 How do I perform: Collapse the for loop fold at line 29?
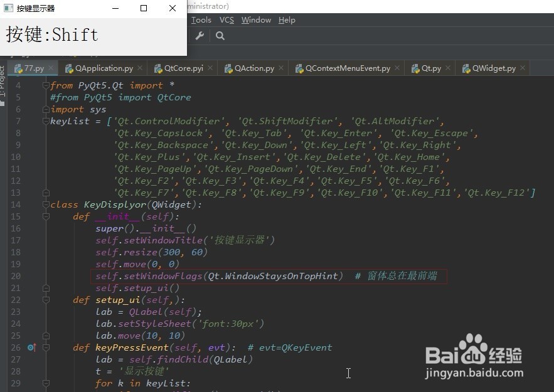[x=46, y=383]
